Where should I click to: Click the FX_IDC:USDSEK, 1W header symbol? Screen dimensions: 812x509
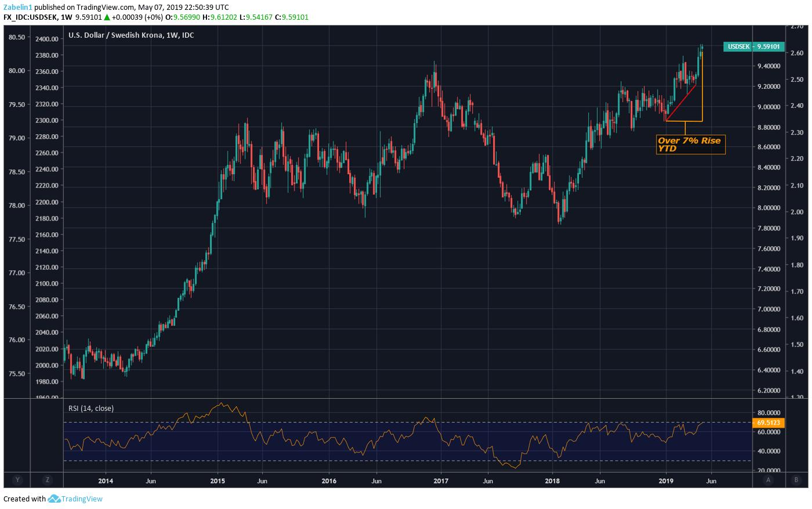(x=38, y=17)
